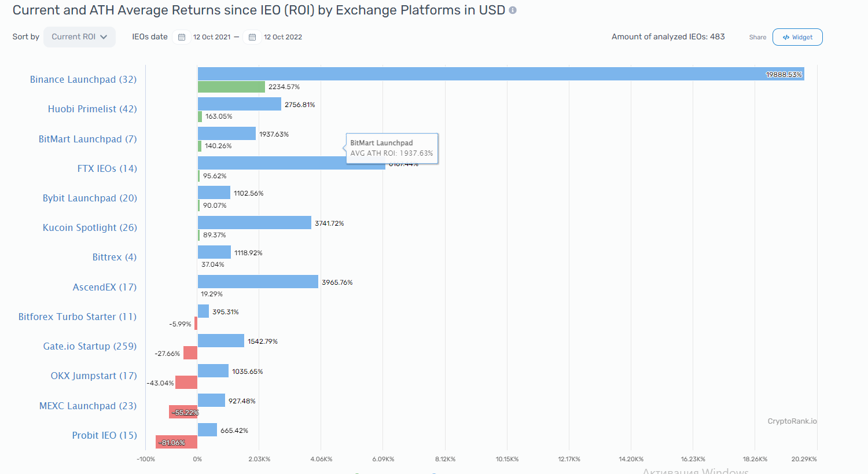This screenshot has width=868, height=474.
Task: Click Gate.io Startup red -27.66% bar
Action: click(x=190, y=353)
